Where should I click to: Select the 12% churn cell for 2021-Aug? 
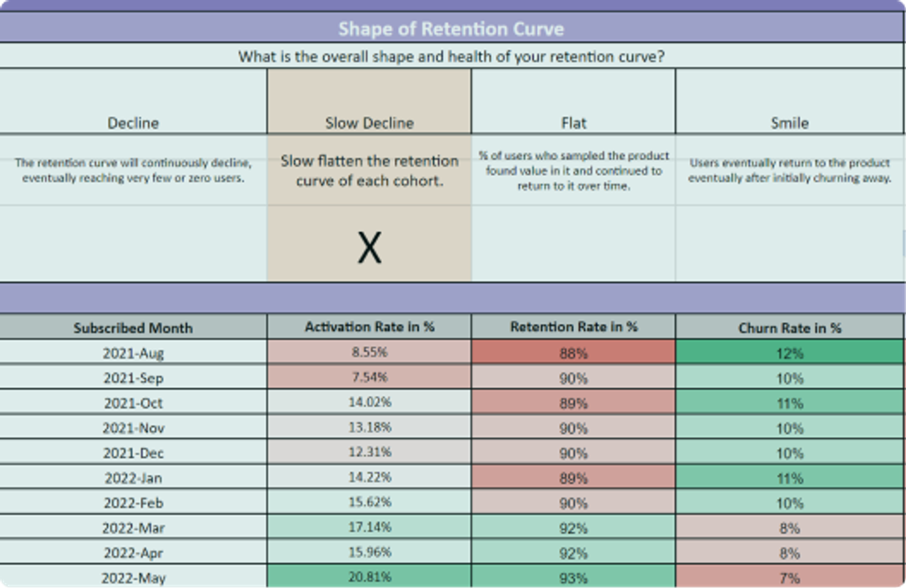[789, 353]
